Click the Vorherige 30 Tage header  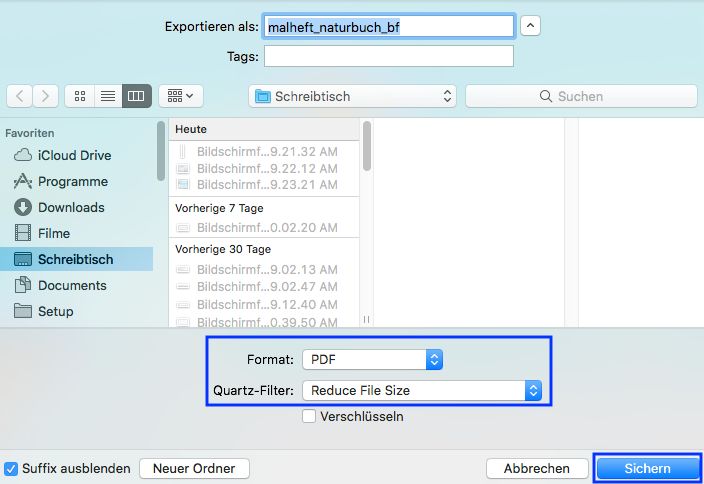point(264,249)
